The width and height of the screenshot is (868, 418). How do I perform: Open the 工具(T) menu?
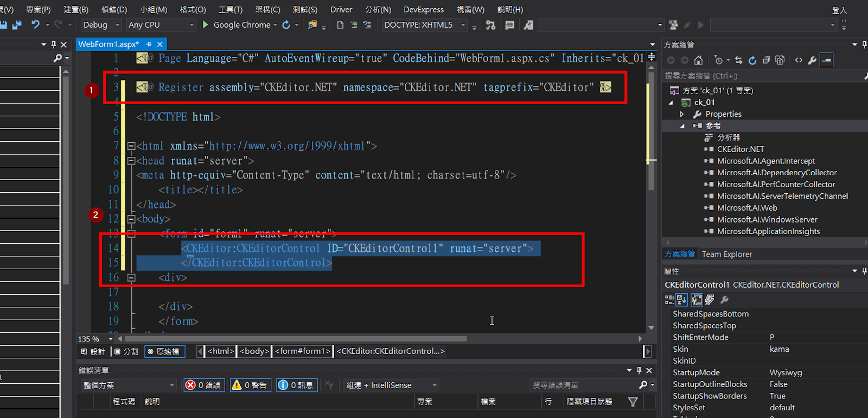tap(231, 9)
